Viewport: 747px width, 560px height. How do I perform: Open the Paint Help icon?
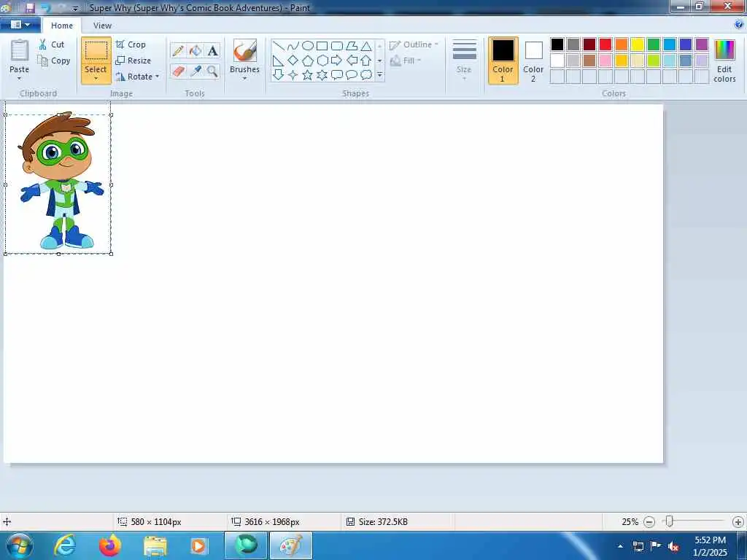[x=739, y=25]
